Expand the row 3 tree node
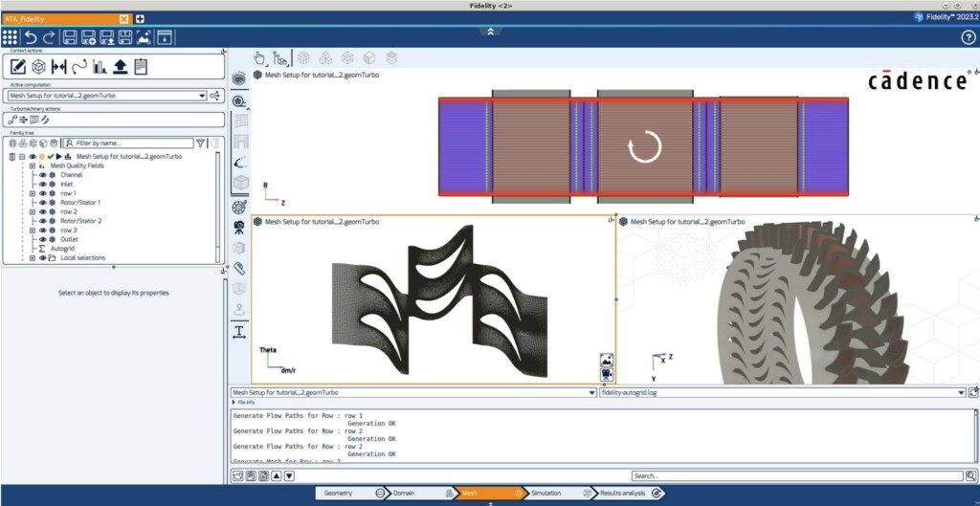 tap(33, 230)
